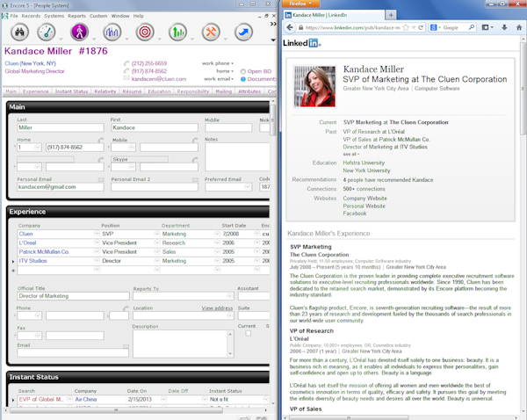Click the see all past positions link
Viewport: 527px width, 420px height.
coord(350,154)
